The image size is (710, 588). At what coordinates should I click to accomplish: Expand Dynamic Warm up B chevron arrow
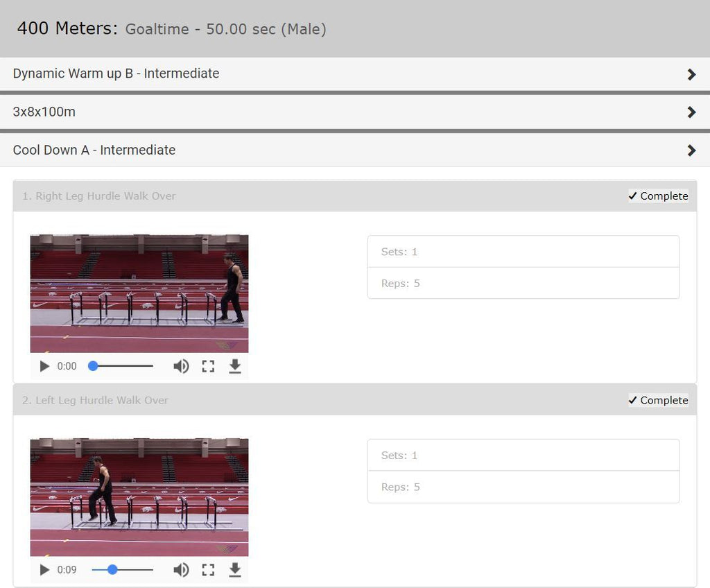[691, 74]
